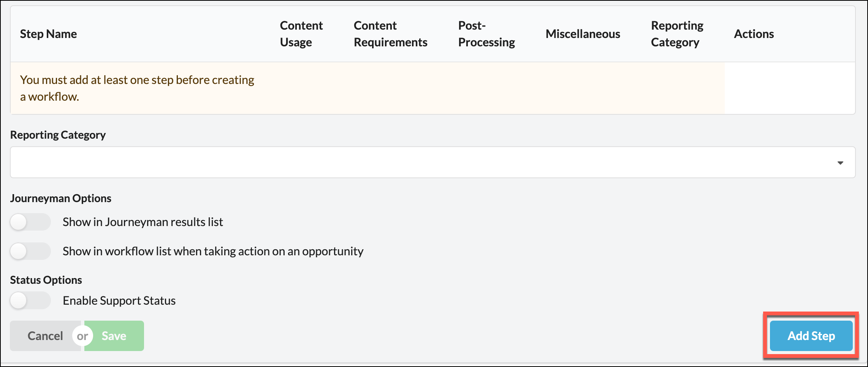Select the Post-Processing column header

pos(486,34)
